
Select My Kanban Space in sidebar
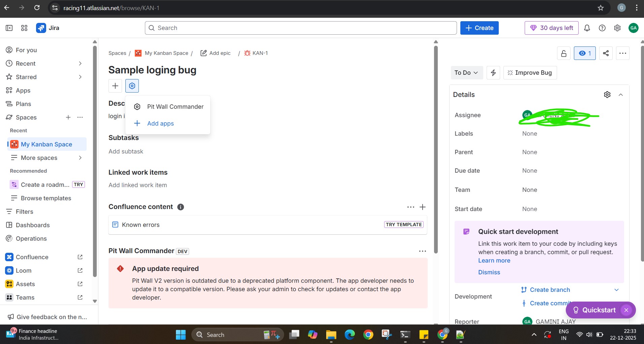click(x=47, y=144)
